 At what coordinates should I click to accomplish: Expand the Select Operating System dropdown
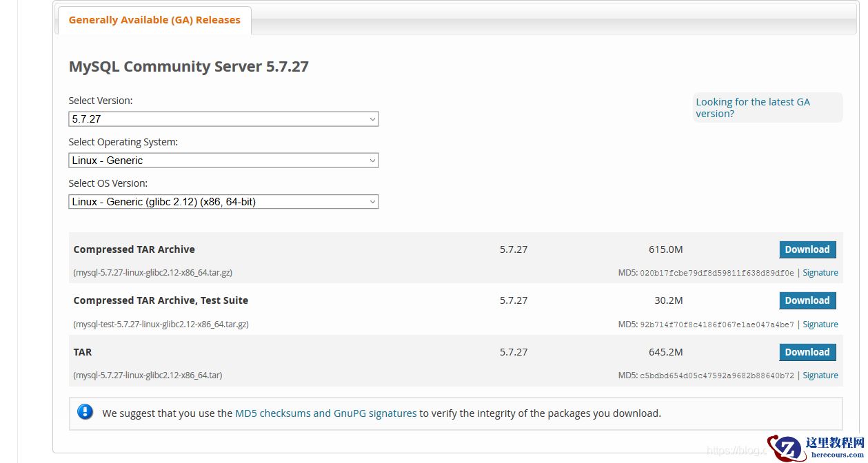(x=223, y=161)
